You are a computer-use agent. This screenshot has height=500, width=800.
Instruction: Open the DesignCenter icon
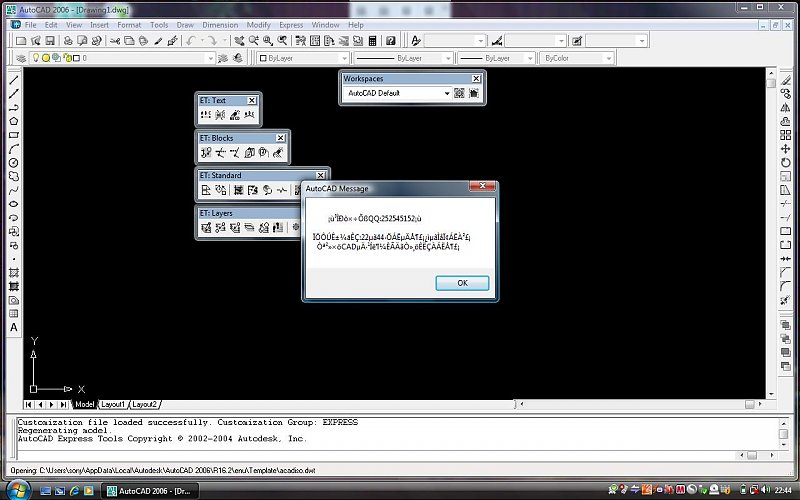[x=315, y=40]
